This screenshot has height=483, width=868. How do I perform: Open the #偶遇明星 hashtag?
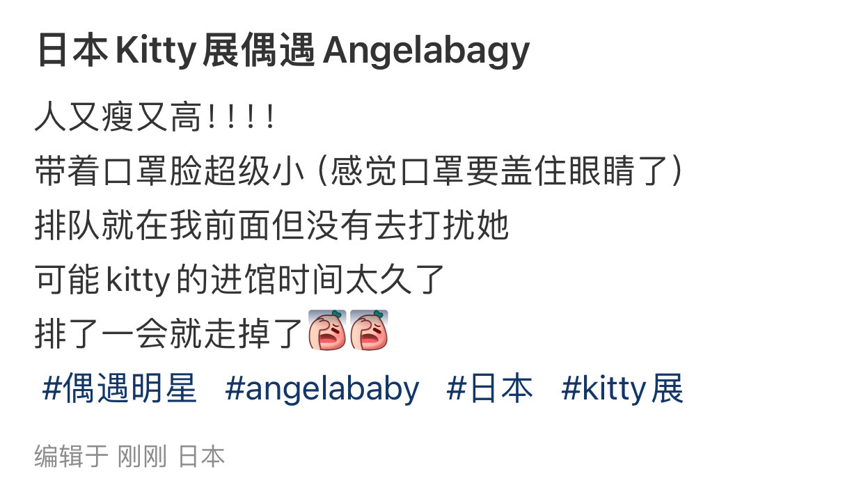point(120,388)
